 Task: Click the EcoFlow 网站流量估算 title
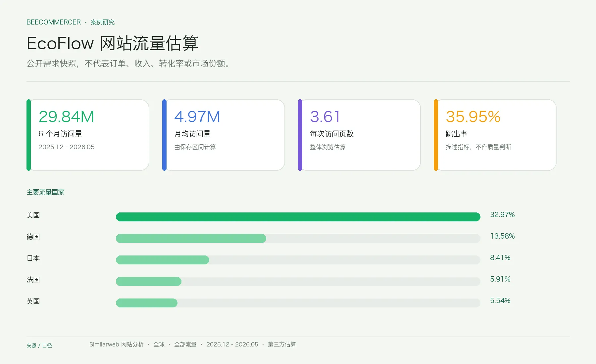click(113, 43)
